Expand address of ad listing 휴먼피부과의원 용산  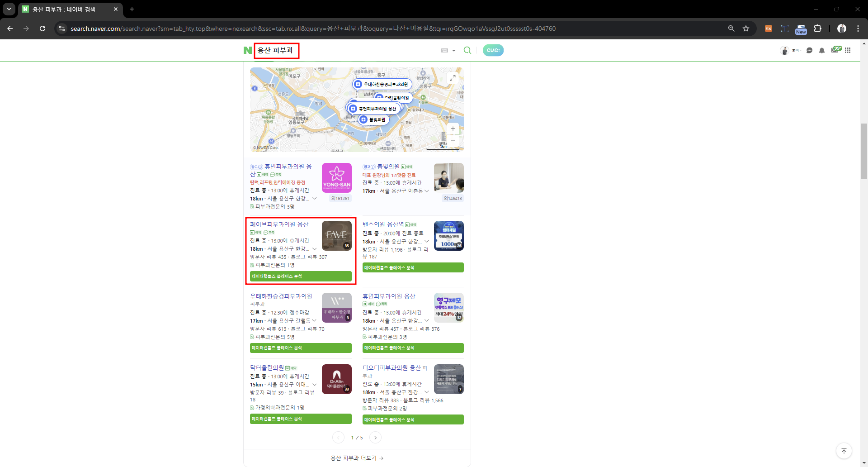coord(315,199)
